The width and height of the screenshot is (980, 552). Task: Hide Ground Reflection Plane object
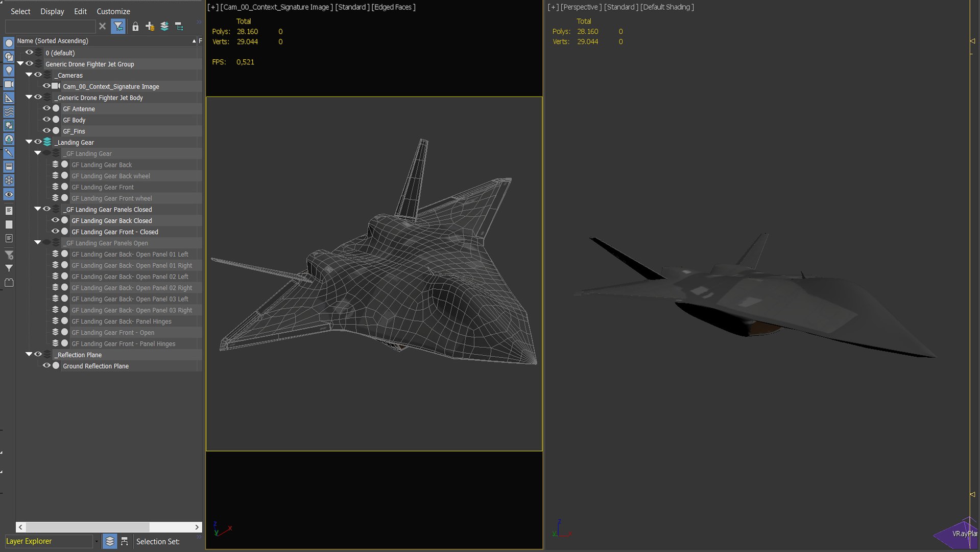pos(46,366)
